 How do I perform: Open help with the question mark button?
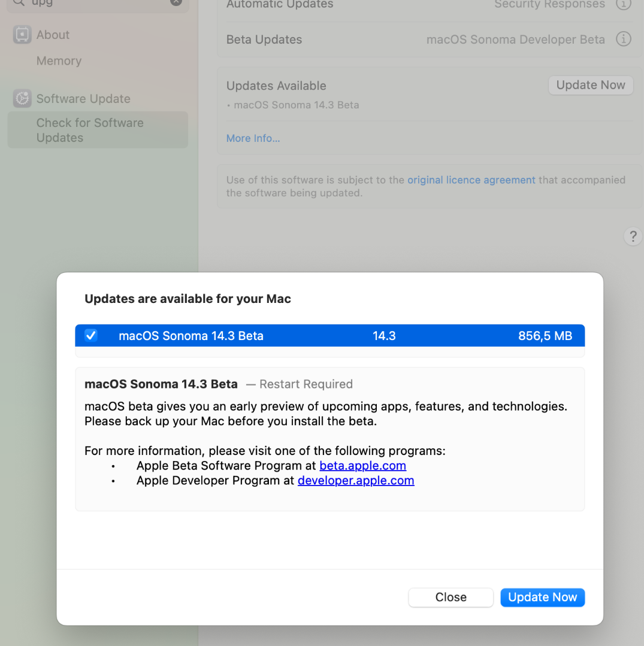(633, 236)
